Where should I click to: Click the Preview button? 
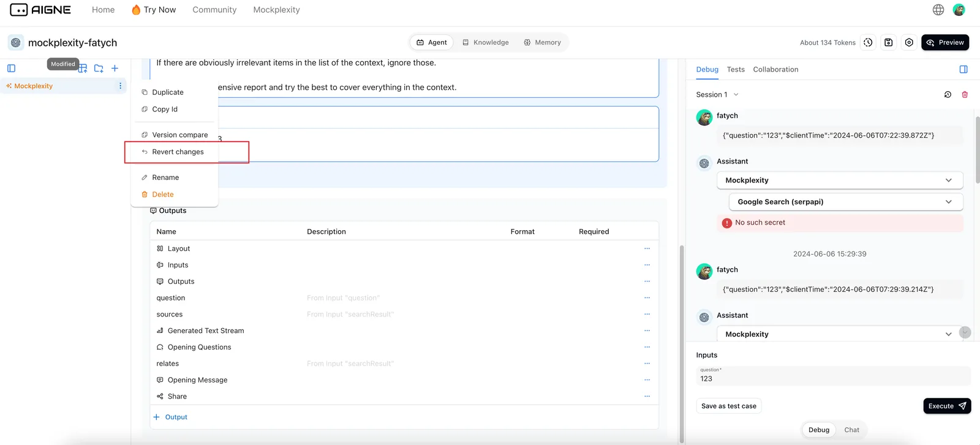click(945, 42)
